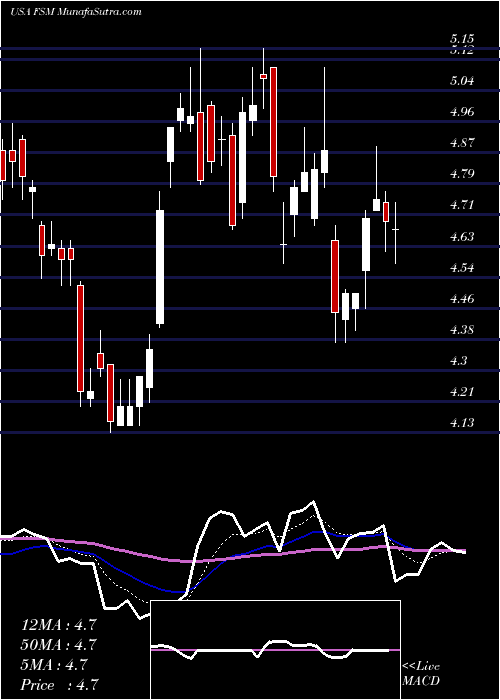Image resolution: width=500 pixels, height=700 pixels.
Task: Click the 50MA : 4.7 readout
Action: point(58,645)
